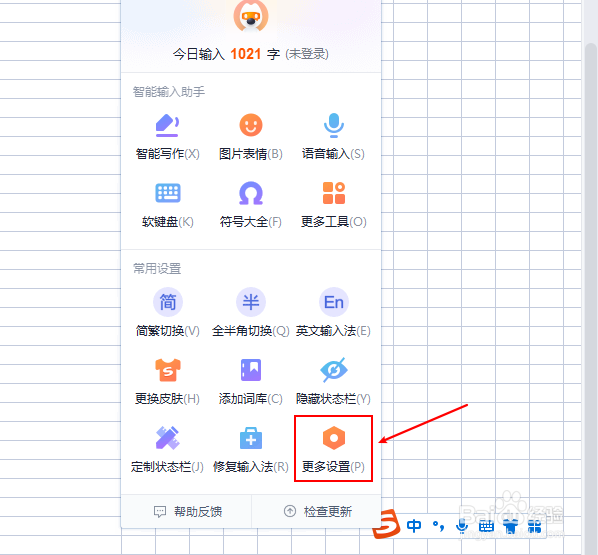Open the 软键盘 soft keyboard

point(167,205)
